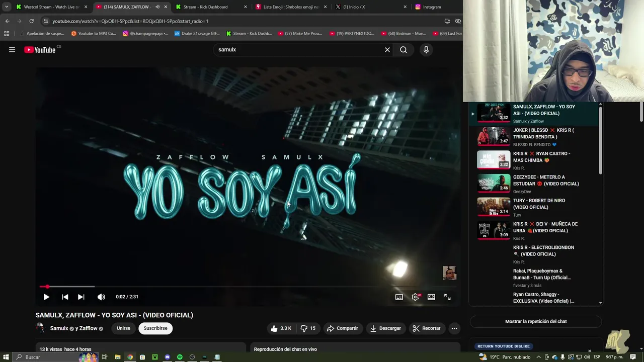This screenshot has width=644, height=362.
Task: Open Rakai, Plaqueboymax & BunnaB - Turn Up
Action: click(x=534, y=278)
